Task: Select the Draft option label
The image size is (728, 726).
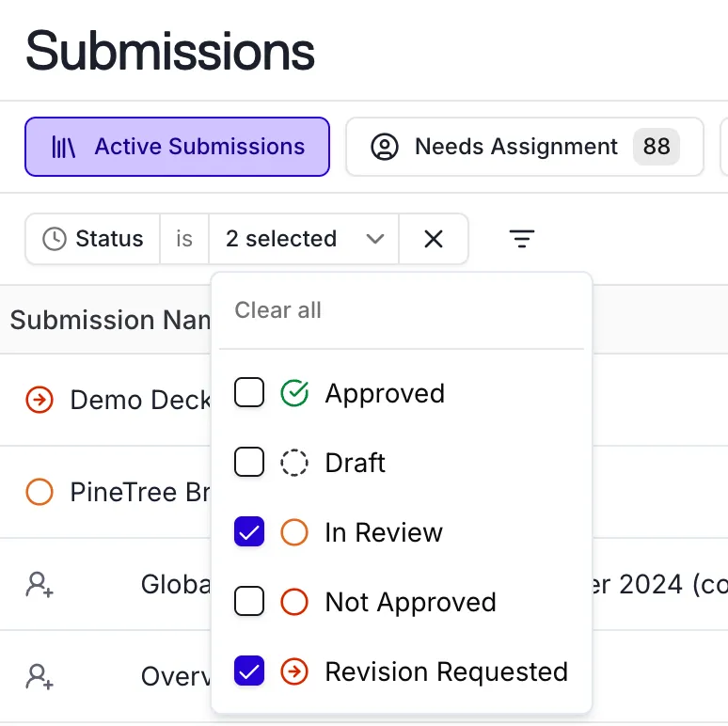Action: pos(356,463)
